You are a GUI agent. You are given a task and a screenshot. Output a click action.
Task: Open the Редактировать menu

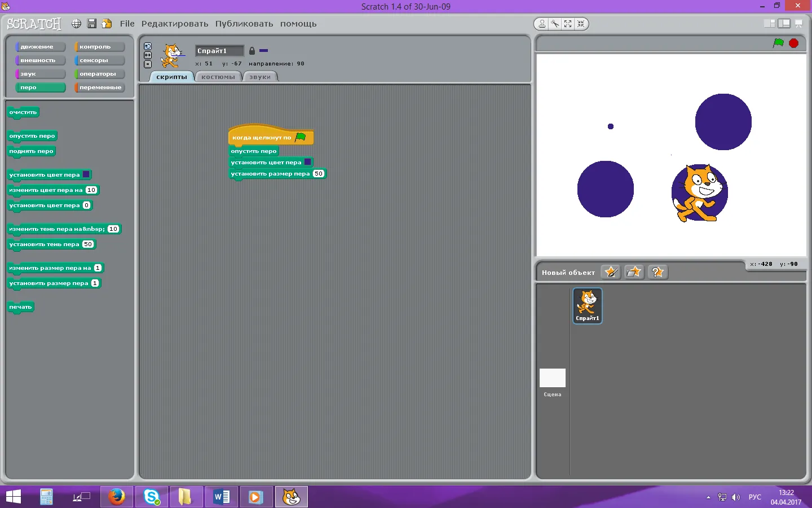point(175,24)
